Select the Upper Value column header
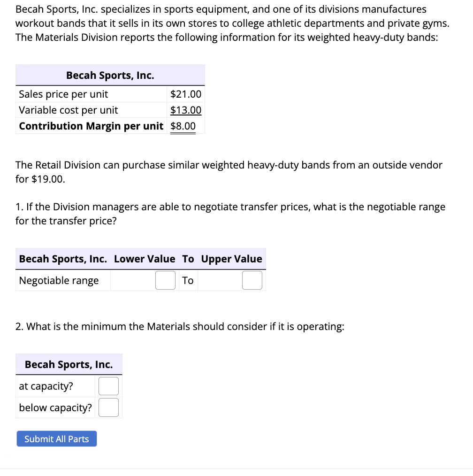Image resolution: width=473 pixels, height=476 pixels. pos(231,259)
